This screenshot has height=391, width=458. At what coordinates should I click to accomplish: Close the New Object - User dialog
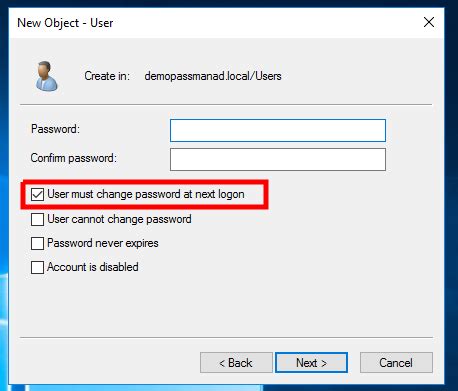(x=429, y=22)
